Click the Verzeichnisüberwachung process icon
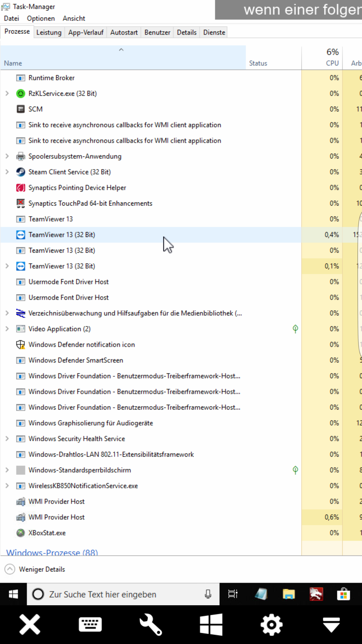Image resolution: width=362 pixels, height=644 pixels. (21, 313)
